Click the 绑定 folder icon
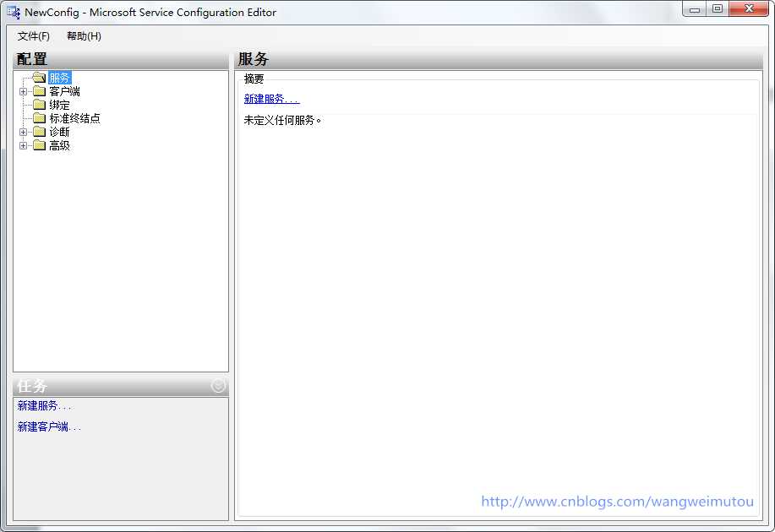 pyautogui.click(x=40, y=105)
